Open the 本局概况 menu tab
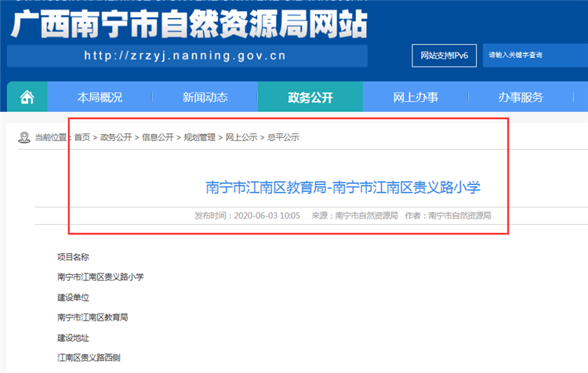The image size is (588, 373). (x=100, y=97)
